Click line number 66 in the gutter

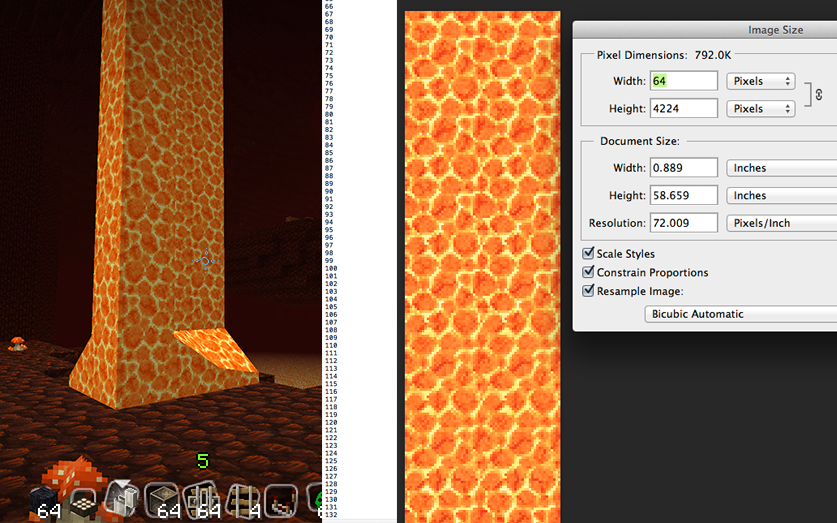point(329,7)
